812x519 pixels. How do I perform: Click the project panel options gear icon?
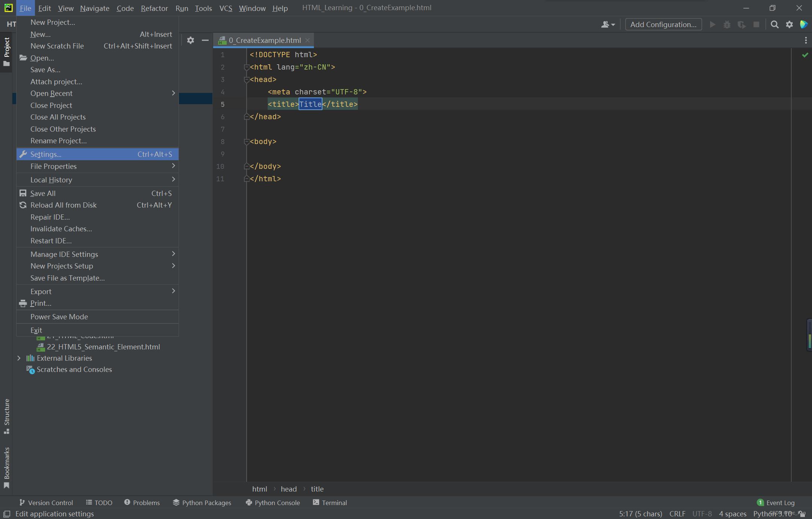pos(191,40)
